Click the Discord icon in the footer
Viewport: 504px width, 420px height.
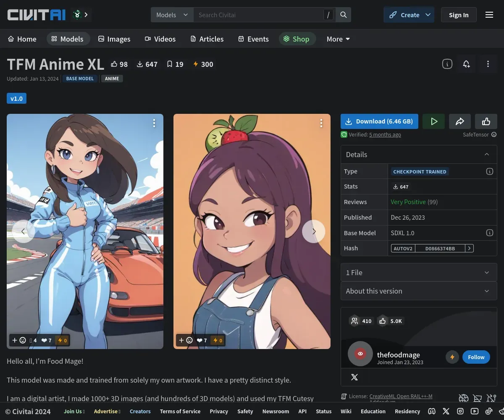point(431,411)
